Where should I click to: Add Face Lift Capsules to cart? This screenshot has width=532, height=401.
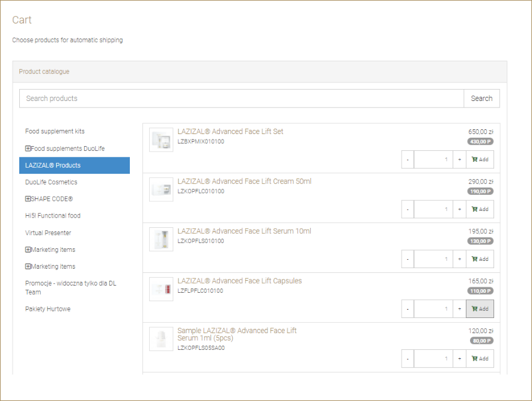[x=480, y=309]
